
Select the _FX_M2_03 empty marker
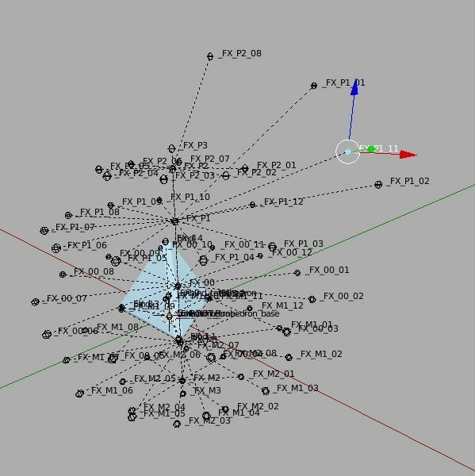[x=177, y=424]
